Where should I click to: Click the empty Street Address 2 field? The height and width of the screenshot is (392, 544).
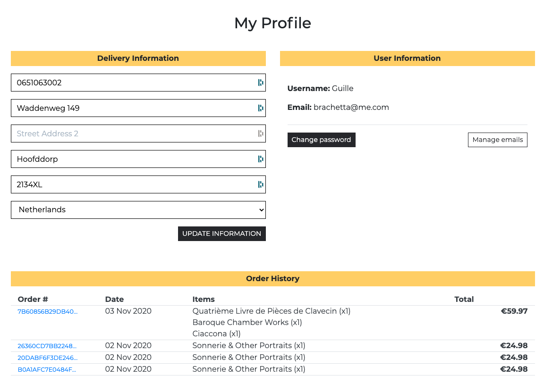[x=138, y=133]
